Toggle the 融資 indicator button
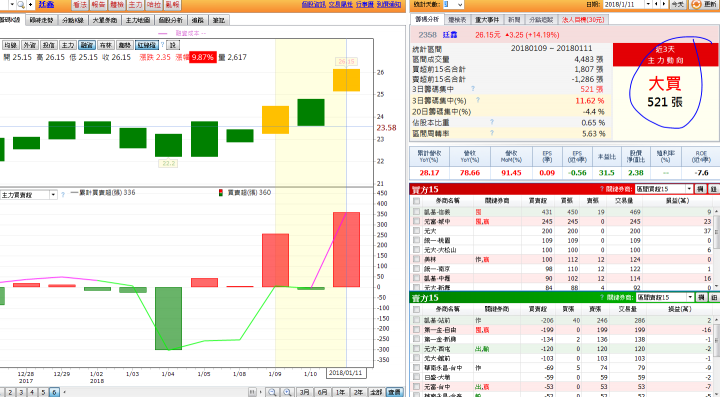720x397 pixels. coord(87,45)
